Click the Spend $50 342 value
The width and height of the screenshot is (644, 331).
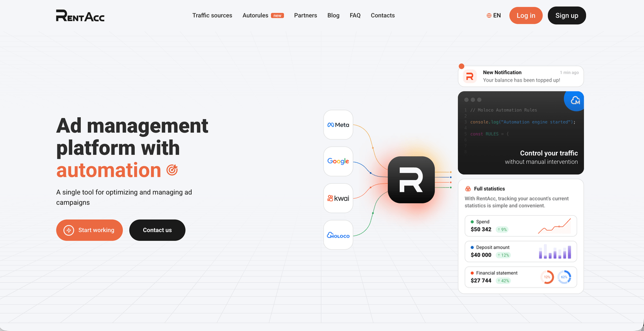481,230
